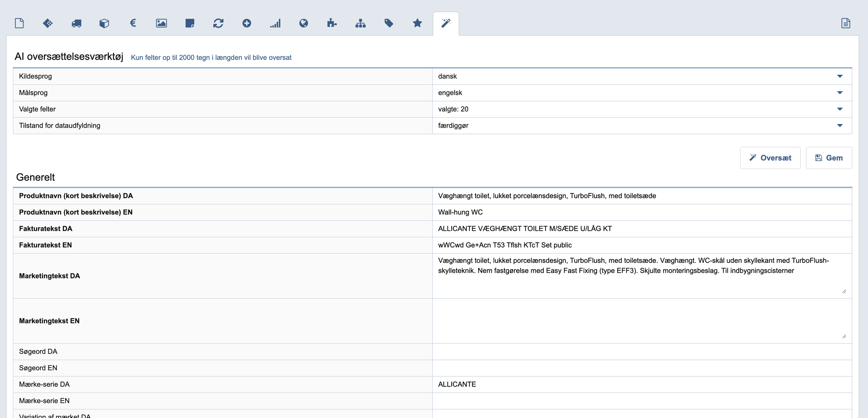This screenshot has width=868, height=418.
Task: Select the magic wand AI translation tab
Action: coord(446,23)
